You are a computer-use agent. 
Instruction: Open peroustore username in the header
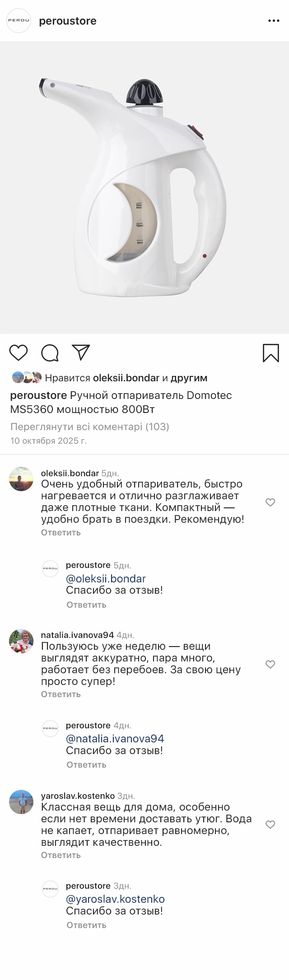(x=68, y=21)
